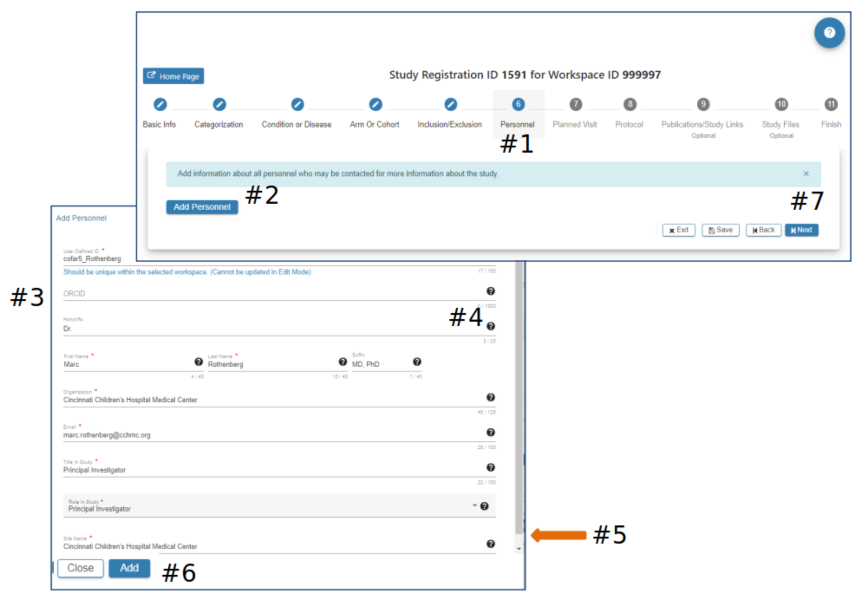The height and width of the screenshot is (600, 868).
Task: Click Add to submit personnel
Action: [x=129, y=568]
